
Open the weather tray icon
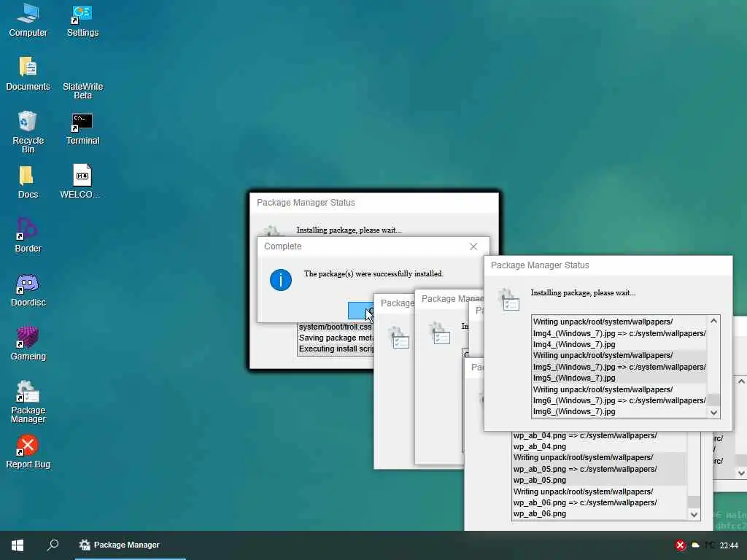(x=695, y=545)
